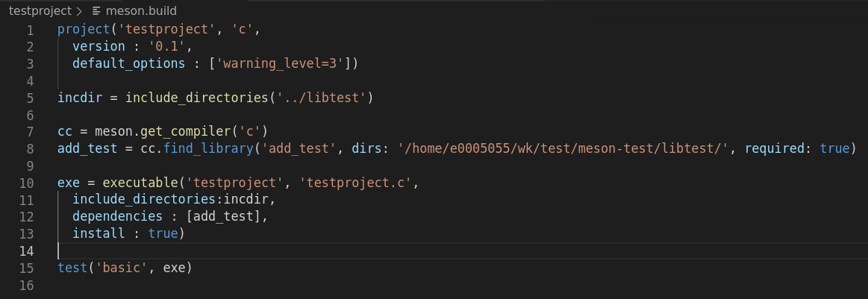
Task: Click the '/home/e0005055/wk/test/meson-test/libtest/' path string
Action: coord(562,148)
